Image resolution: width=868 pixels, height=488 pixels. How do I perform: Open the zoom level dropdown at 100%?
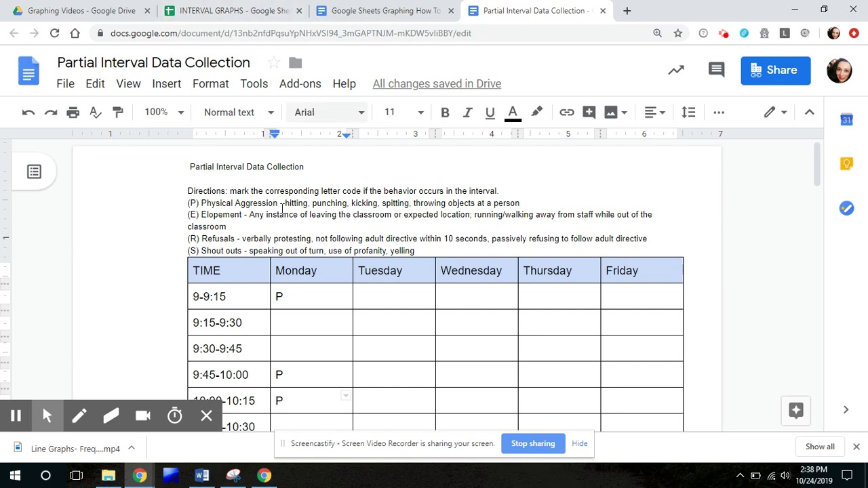[x=163, y=113]
